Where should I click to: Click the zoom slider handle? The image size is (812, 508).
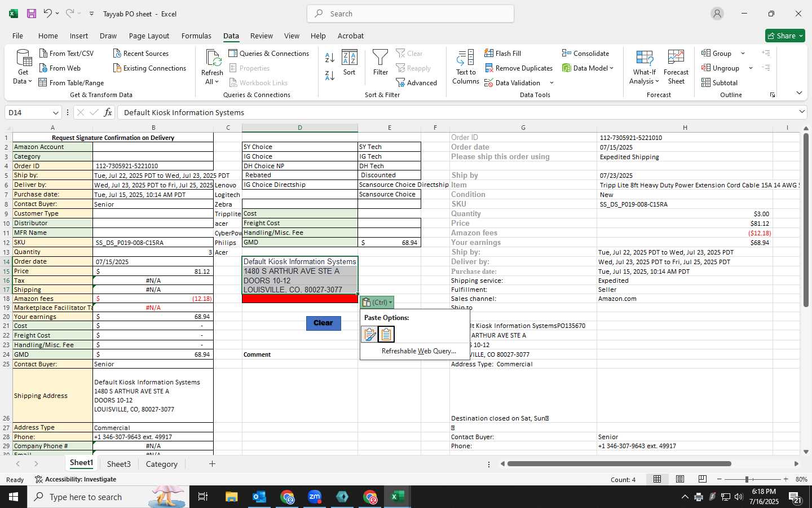pyautogui.click(x=747, y=479)
